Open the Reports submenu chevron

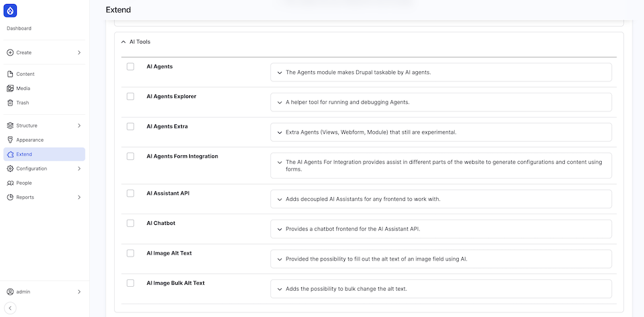click(x=79, y=197)
